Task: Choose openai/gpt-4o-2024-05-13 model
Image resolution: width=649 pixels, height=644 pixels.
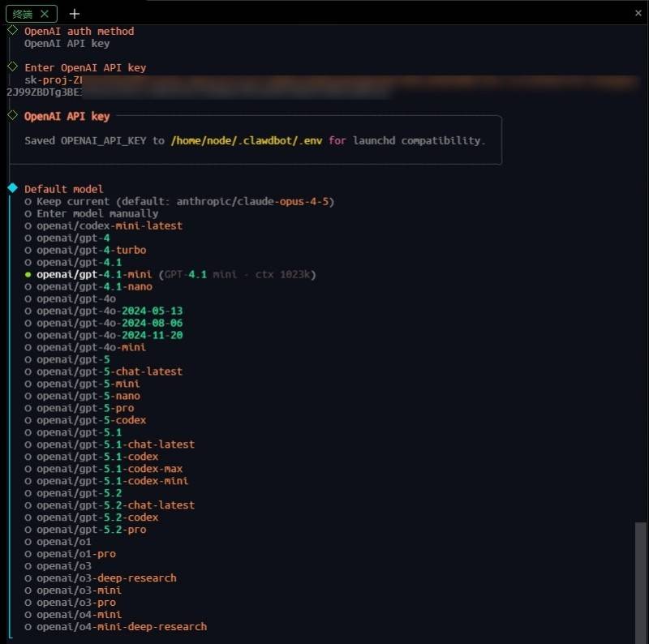Action: 104,311
